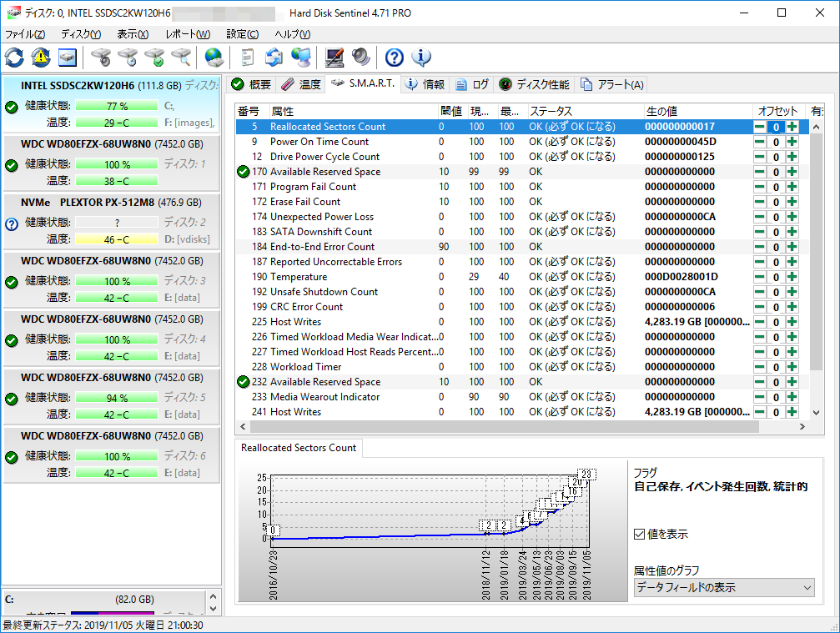The width and height of the screenshot is (840, 633).
Task: Select the S.M.A.R.T. tab
Action: click(363, 83)
